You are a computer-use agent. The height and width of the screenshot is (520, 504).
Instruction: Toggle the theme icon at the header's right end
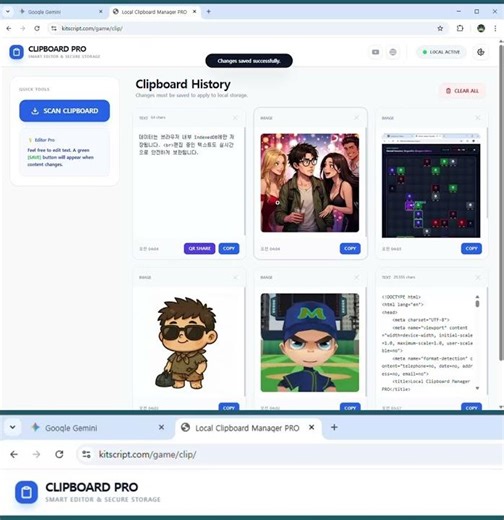480,52
